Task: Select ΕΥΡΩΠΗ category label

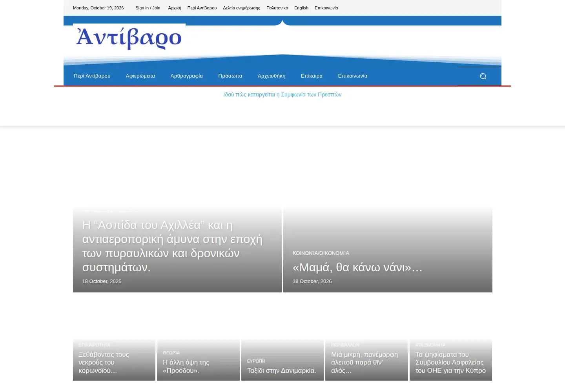Action: click(256, 361)
